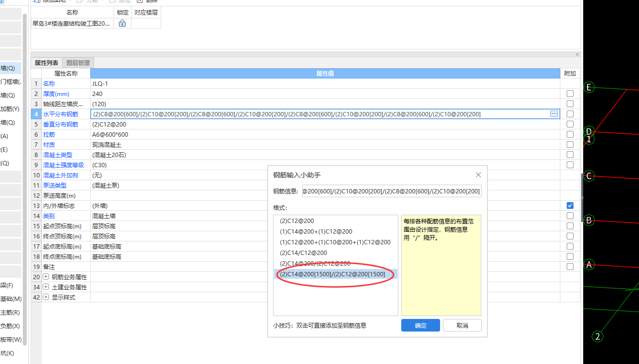Confirm with the 确定 button
639x364 pixels.
(421, 326)
